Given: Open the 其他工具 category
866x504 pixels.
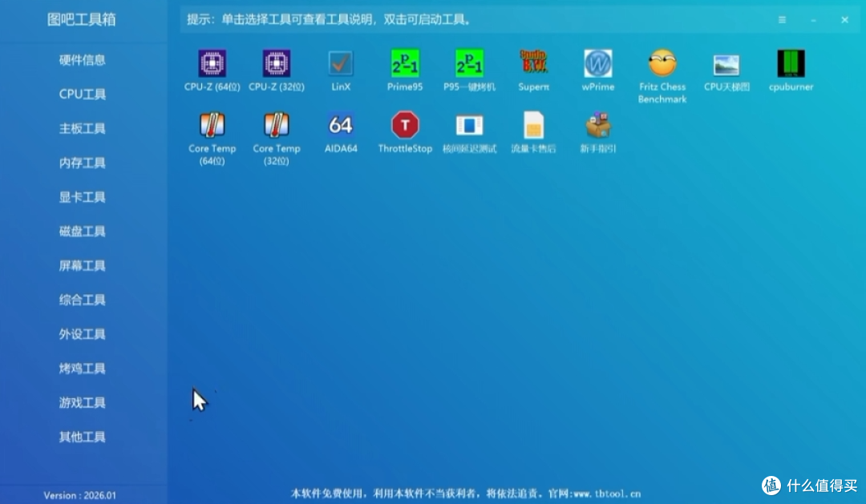Looking at the screenshot, I should pos(83,437).
